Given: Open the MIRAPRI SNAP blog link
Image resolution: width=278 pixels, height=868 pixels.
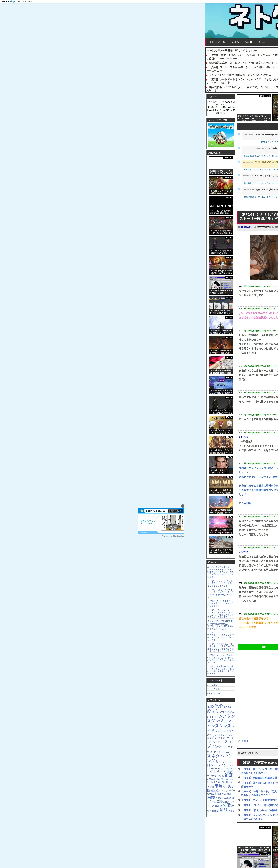Looking at the screenshot, I should point(215,693).
